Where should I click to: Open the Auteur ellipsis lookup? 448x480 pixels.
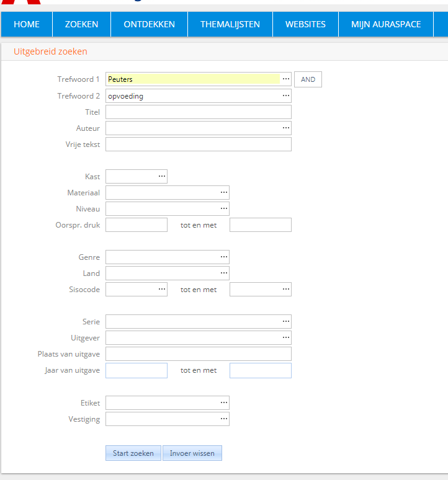285,128
